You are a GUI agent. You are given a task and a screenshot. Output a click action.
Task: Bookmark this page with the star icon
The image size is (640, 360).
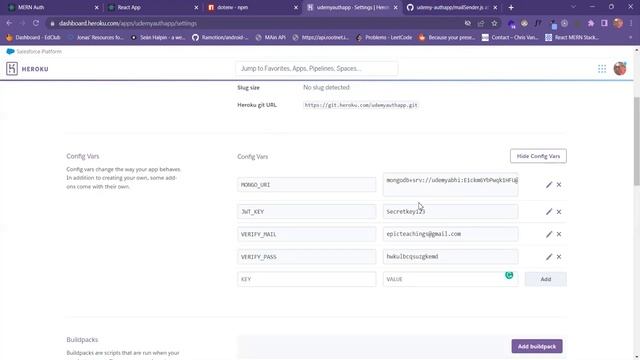point(494,23)
